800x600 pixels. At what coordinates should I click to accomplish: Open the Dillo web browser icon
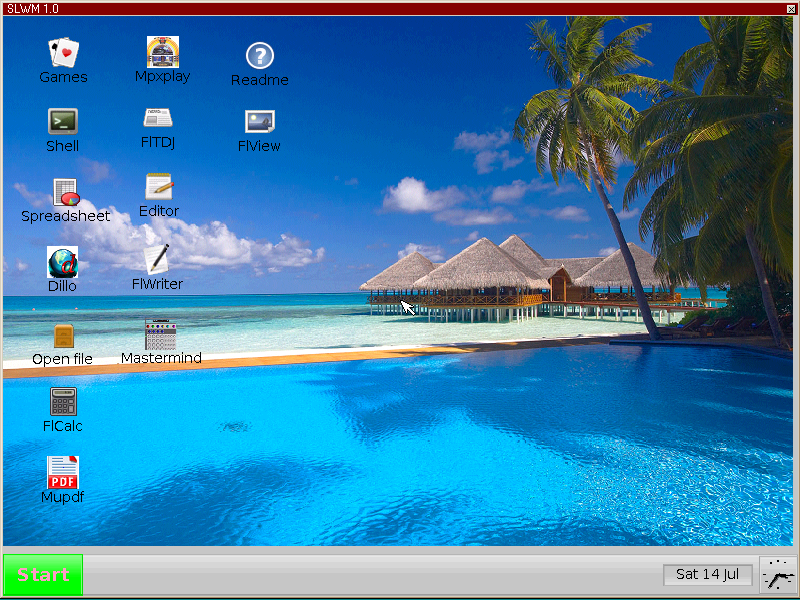62,262
